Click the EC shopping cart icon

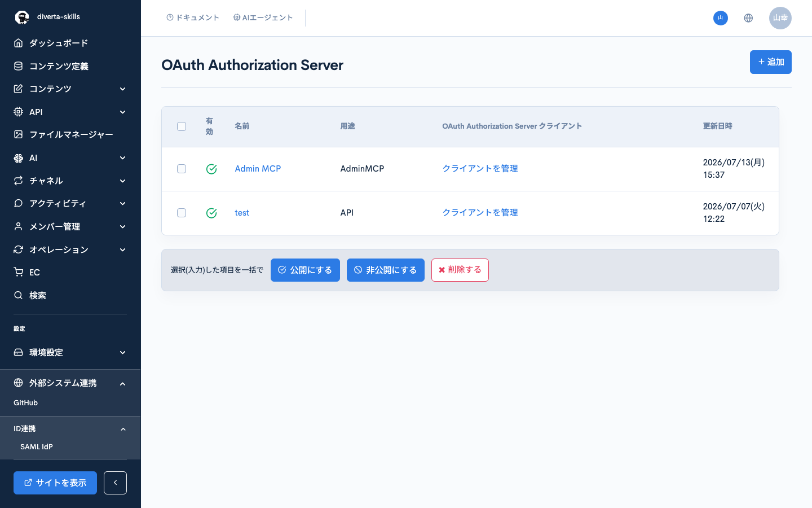(19, 272)
